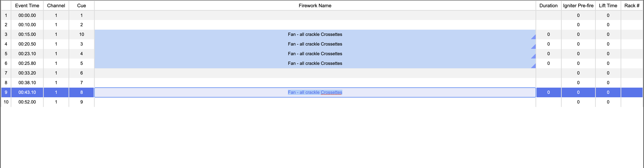Click event time 00:52.00 cell
This screenshot has height=168, width=644.
(x=27, y=102)
